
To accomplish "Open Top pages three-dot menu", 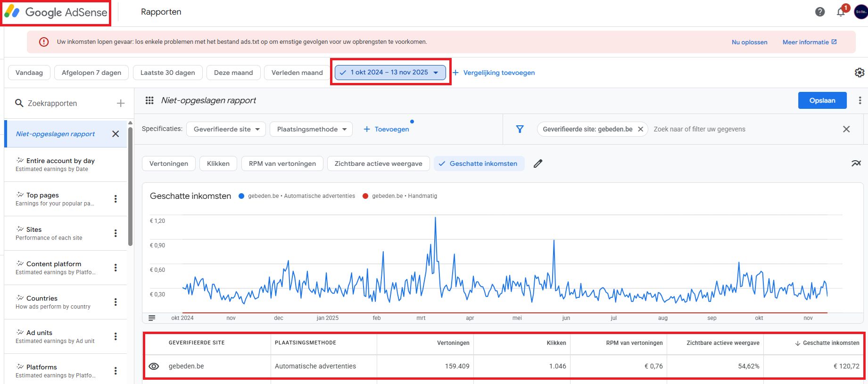I will pos(116,199).
